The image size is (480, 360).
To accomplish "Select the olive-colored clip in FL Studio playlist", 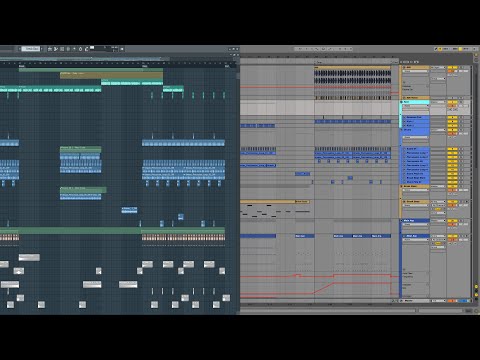I will [x=111, y=75].
